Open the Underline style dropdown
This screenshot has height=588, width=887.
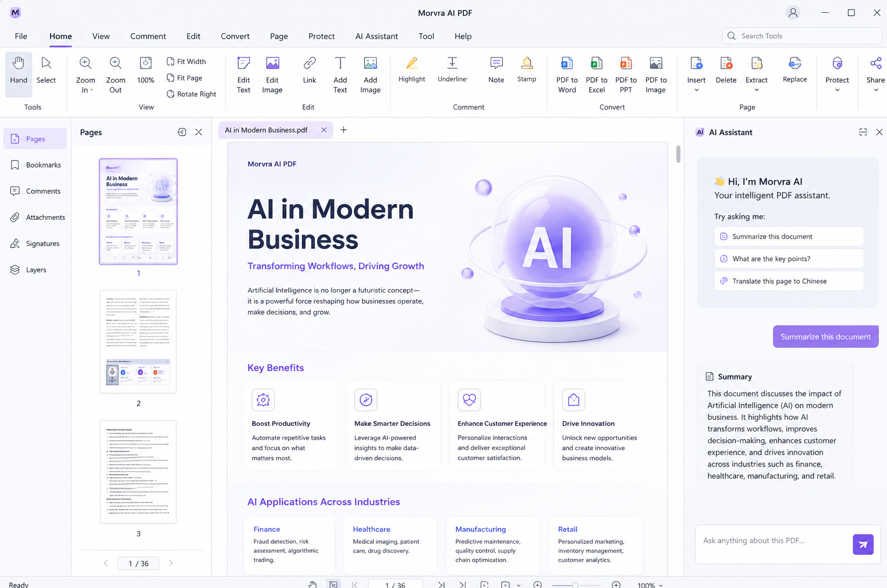[467, 79]
